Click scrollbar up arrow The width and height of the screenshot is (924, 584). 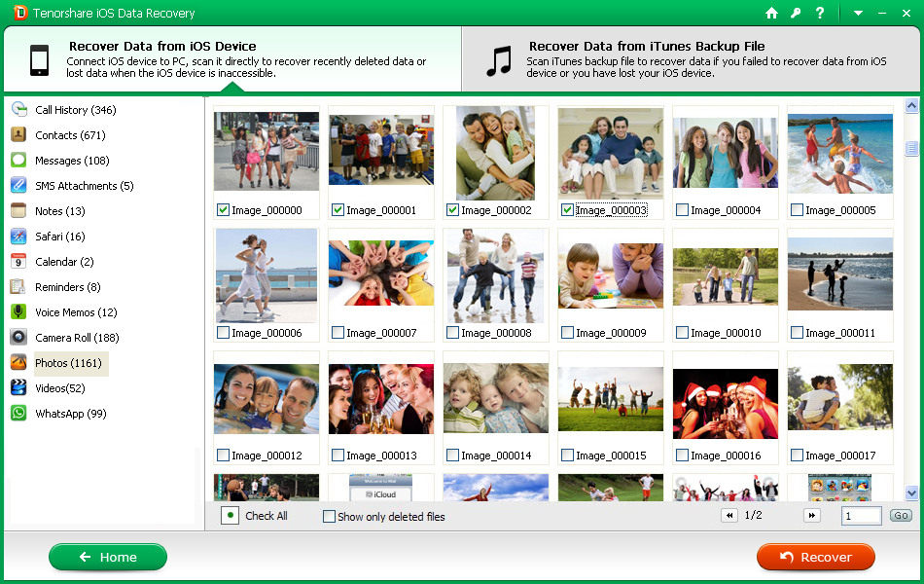tap(911, 106)
